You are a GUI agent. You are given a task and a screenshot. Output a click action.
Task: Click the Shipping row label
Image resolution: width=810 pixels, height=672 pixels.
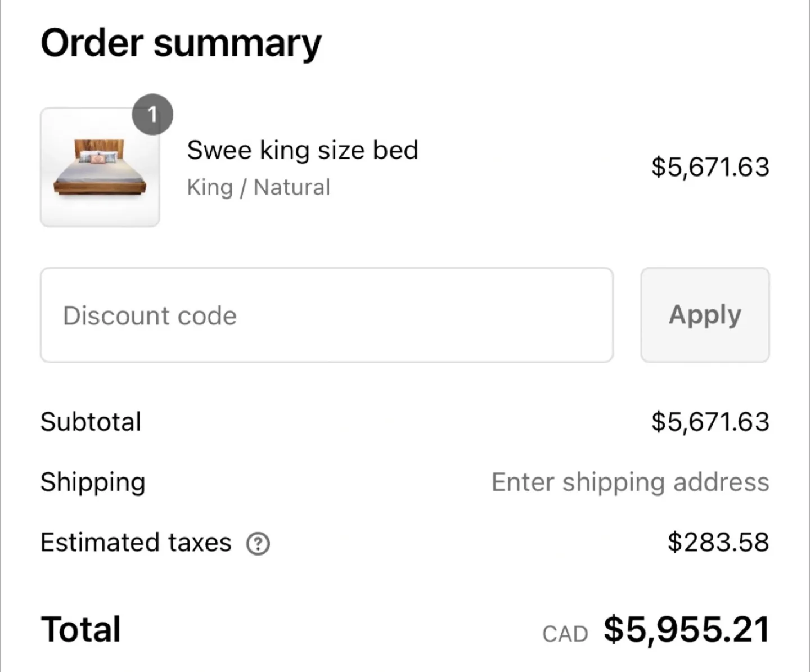pos(93,482)
